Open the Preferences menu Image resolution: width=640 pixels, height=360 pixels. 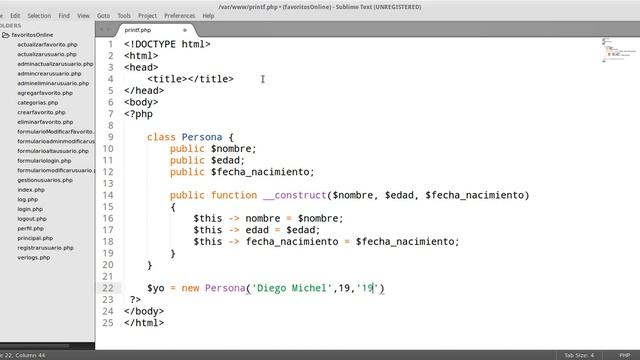[180, 16]
